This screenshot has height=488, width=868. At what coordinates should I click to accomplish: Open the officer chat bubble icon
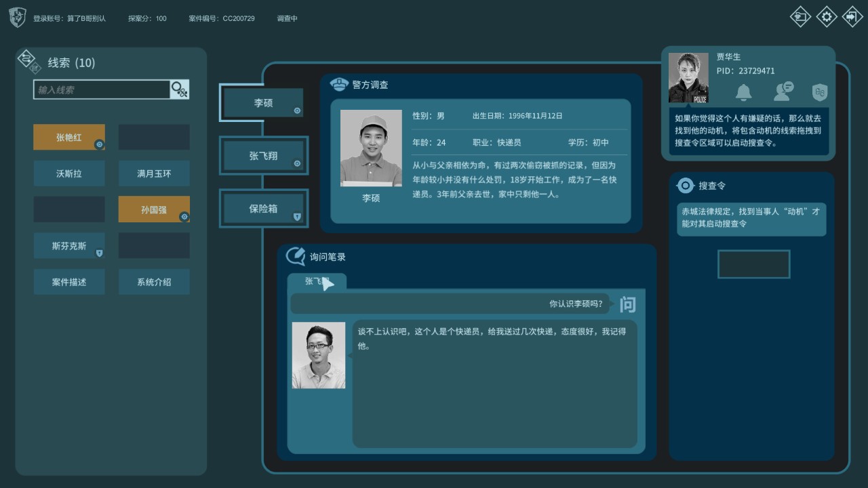(783, 91)
